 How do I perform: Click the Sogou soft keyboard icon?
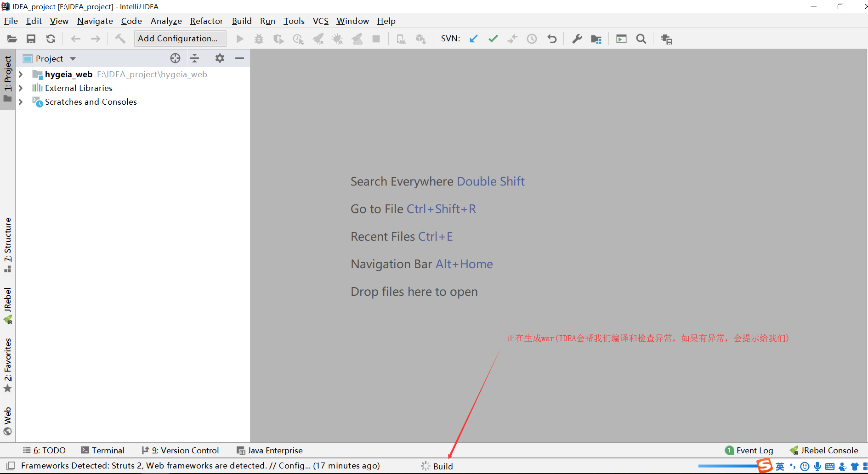point(830,467)
